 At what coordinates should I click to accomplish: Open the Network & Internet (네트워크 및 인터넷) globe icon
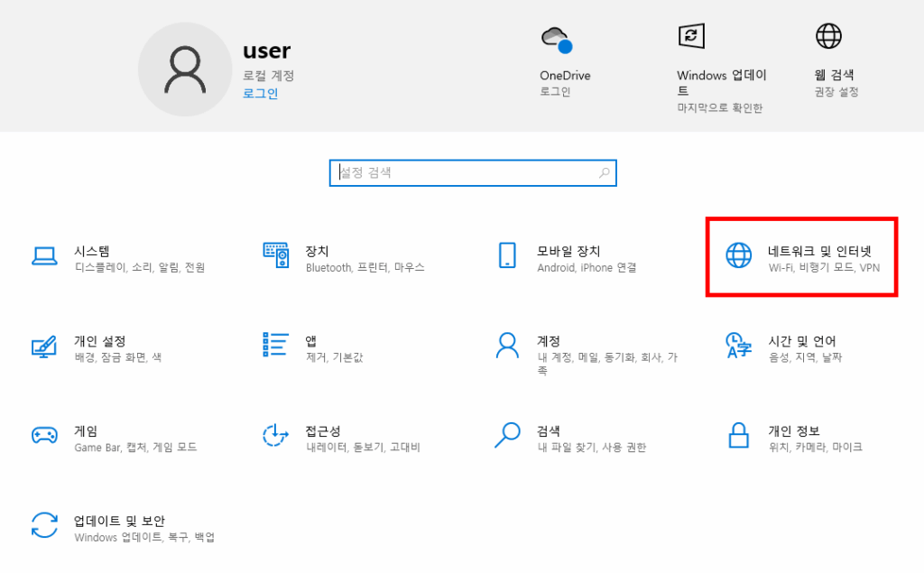coord(738,255)
